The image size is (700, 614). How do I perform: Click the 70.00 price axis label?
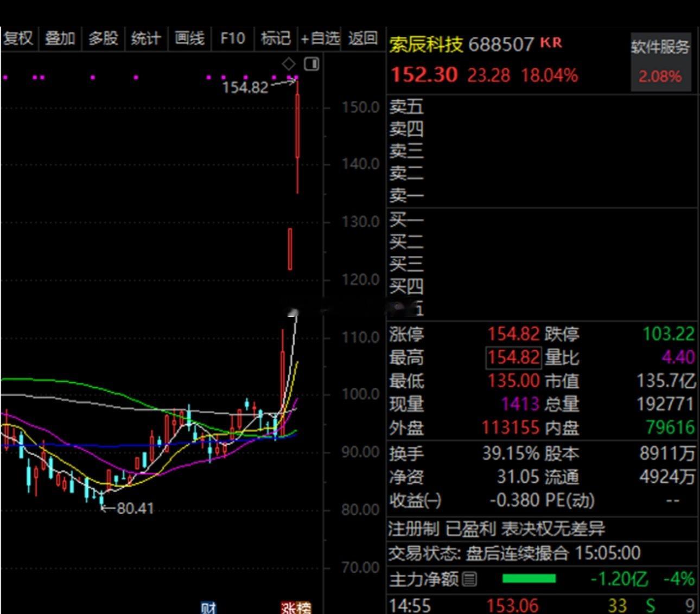(x=361, y=568)
